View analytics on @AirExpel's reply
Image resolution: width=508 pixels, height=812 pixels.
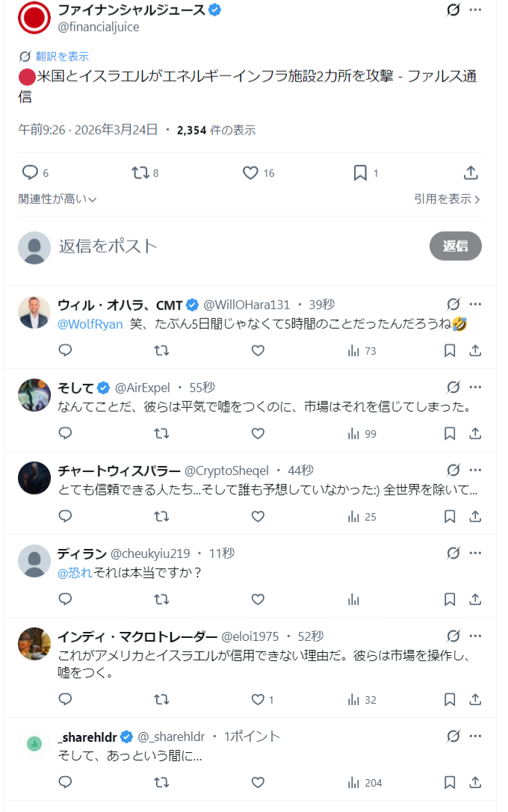tap(354, 433)
